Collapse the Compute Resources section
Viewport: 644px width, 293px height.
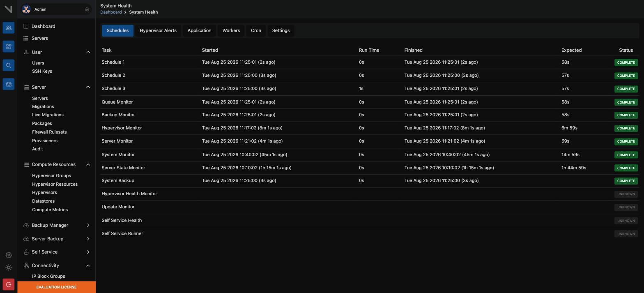(88, 164)
